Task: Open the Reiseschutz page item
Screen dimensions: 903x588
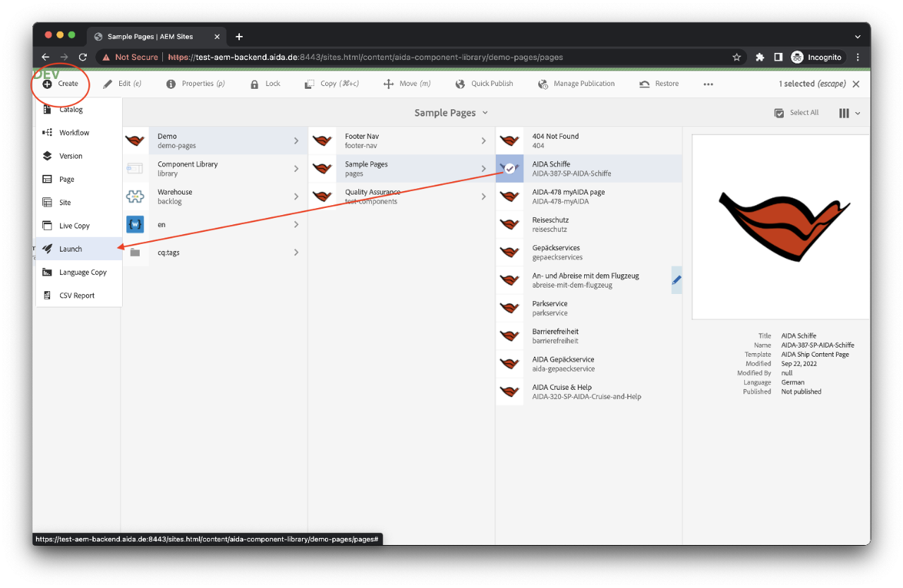Action: click(549, 224)
